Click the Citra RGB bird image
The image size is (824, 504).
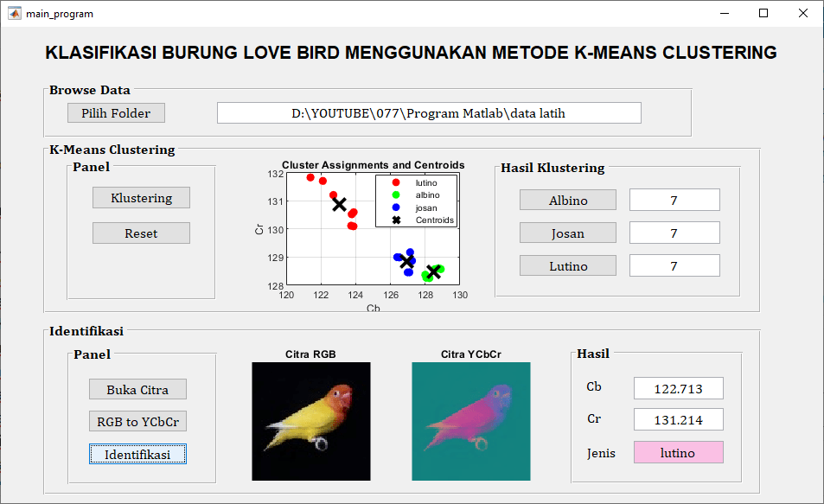point(310,421)
